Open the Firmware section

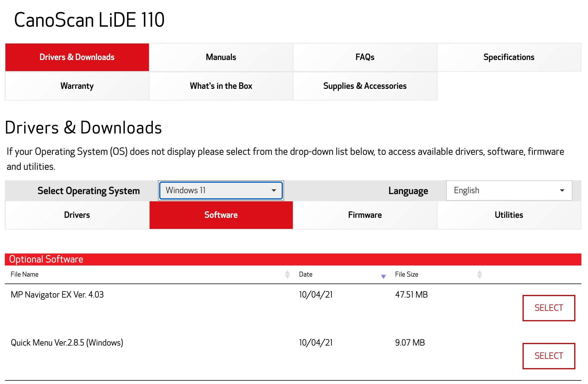click(365, 215)
